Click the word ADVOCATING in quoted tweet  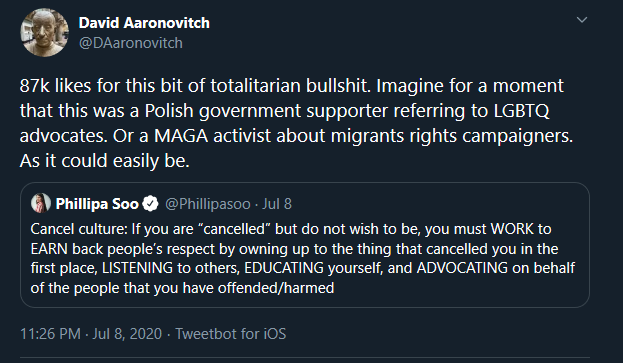pyautogui.click(x=462, y=268)
